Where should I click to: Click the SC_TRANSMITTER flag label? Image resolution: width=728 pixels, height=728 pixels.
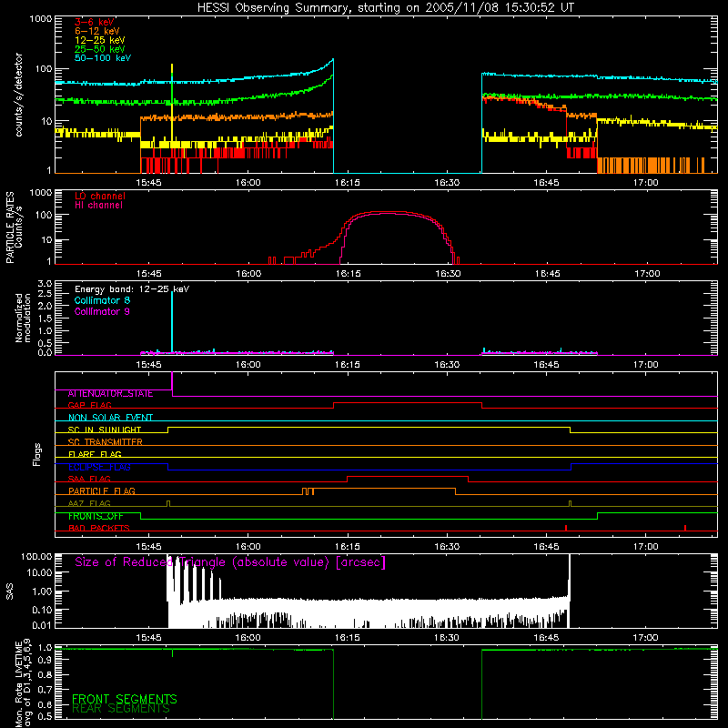click(105, 442)
